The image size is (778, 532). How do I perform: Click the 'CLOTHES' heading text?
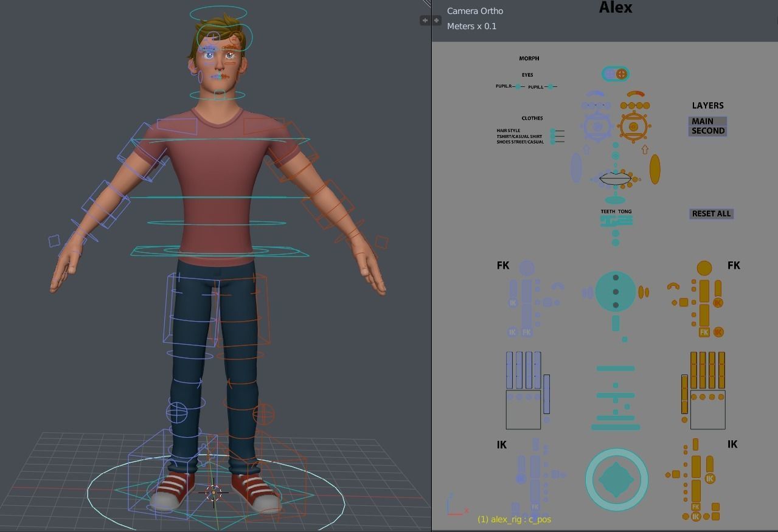pyautogui.click(x=532, y=118)
